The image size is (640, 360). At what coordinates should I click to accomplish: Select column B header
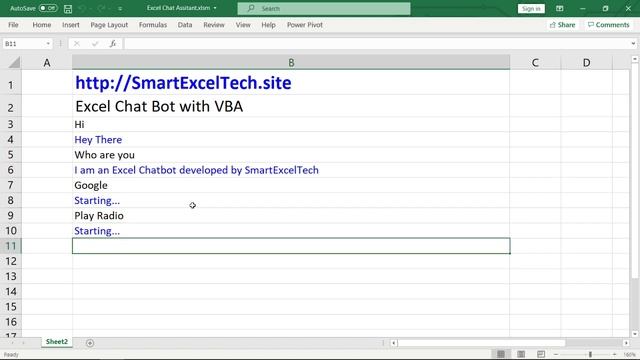(x=291, y=62)
